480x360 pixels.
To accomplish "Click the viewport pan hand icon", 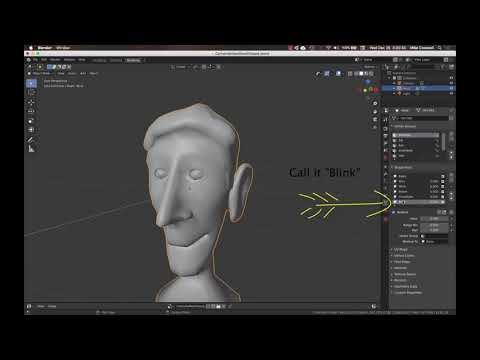I will 375,112.
